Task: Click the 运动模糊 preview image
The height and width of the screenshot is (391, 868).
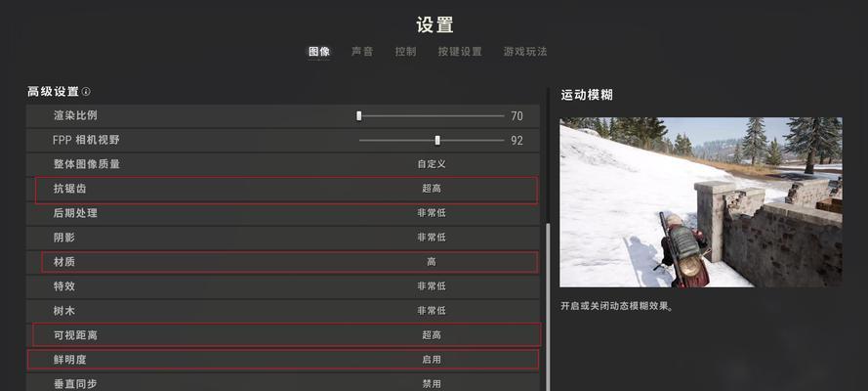Action: pos(701,202)
